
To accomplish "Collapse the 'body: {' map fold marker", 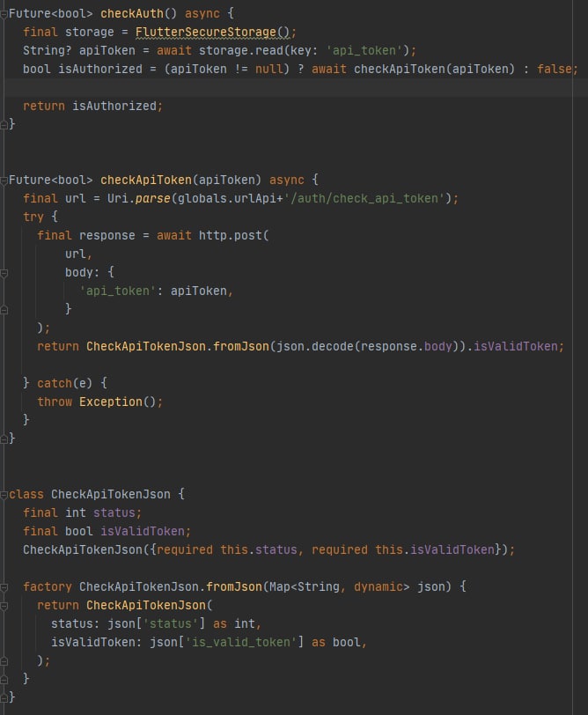I will click(x=4, y=273).
